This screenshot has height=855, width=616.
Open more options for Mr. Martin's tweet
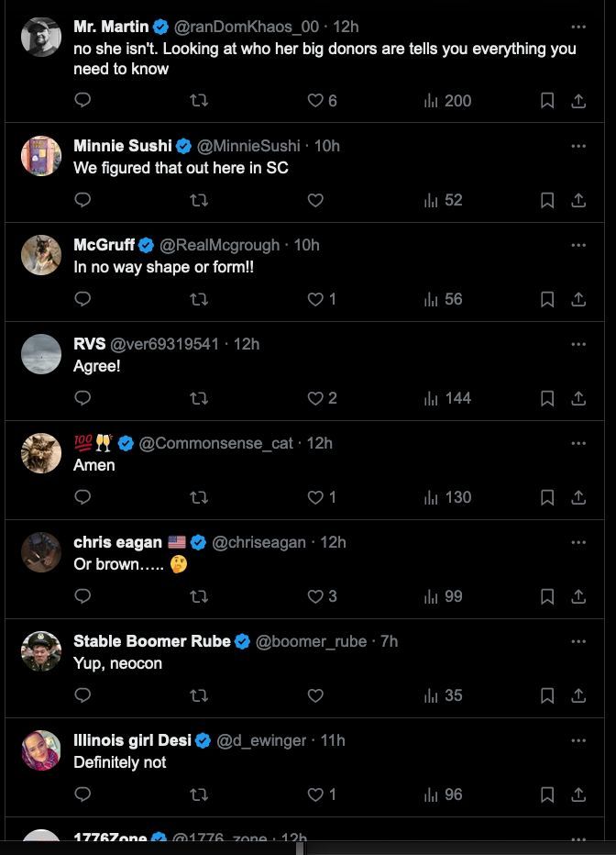click(578, 27)
